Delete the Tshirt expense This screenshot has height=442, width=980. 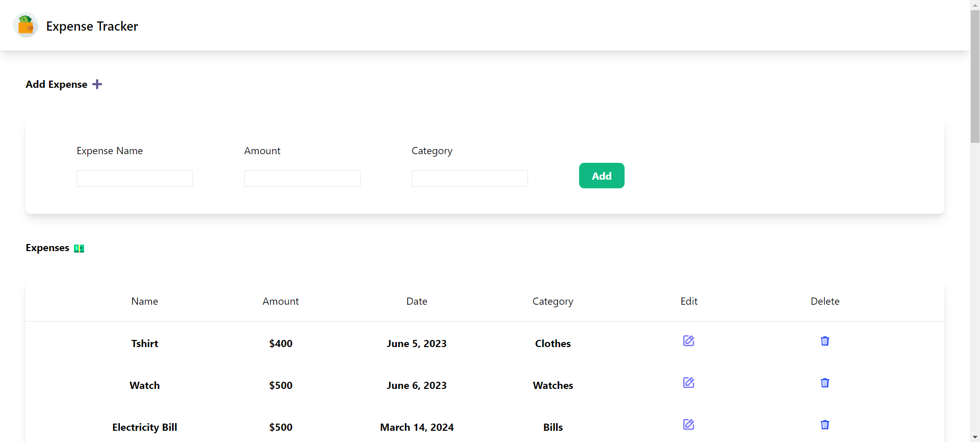coord(825,340)
